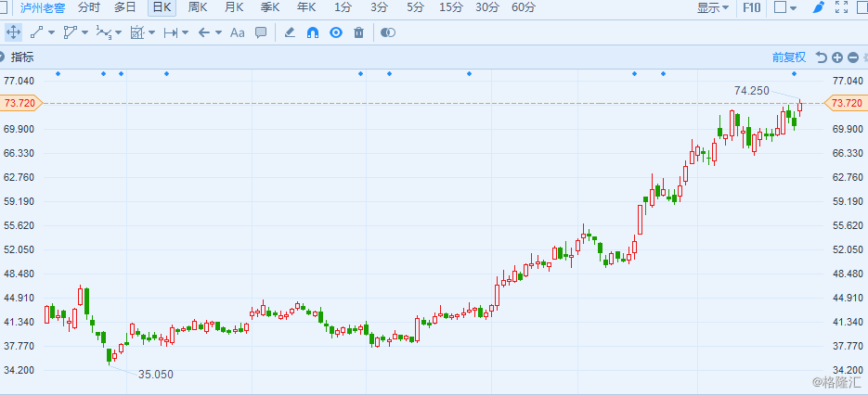Switch to the 季K quarterly tab
The height and width of the screenshot is (395, 868).
click(x=270, y=7)
